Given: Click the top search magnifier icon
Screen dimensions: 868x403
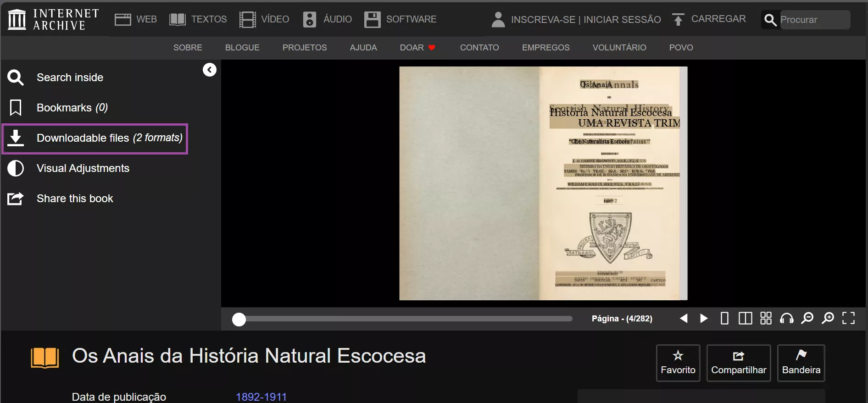Looking at the screenshot, I should pyautogui.click(x=771, y=20).
